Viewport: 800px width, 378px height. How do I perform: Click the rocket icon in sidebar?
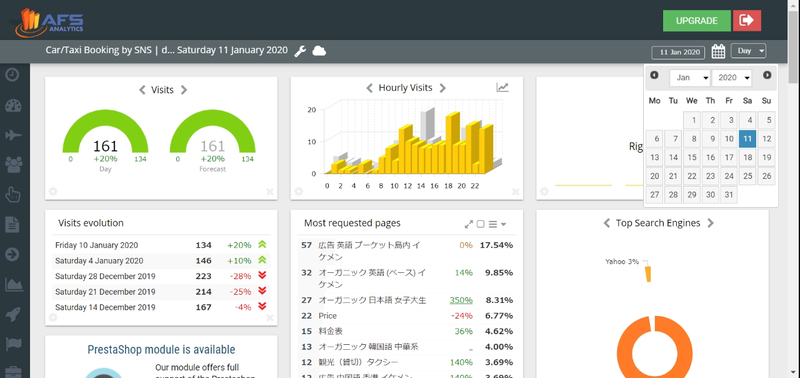(13, 314)
